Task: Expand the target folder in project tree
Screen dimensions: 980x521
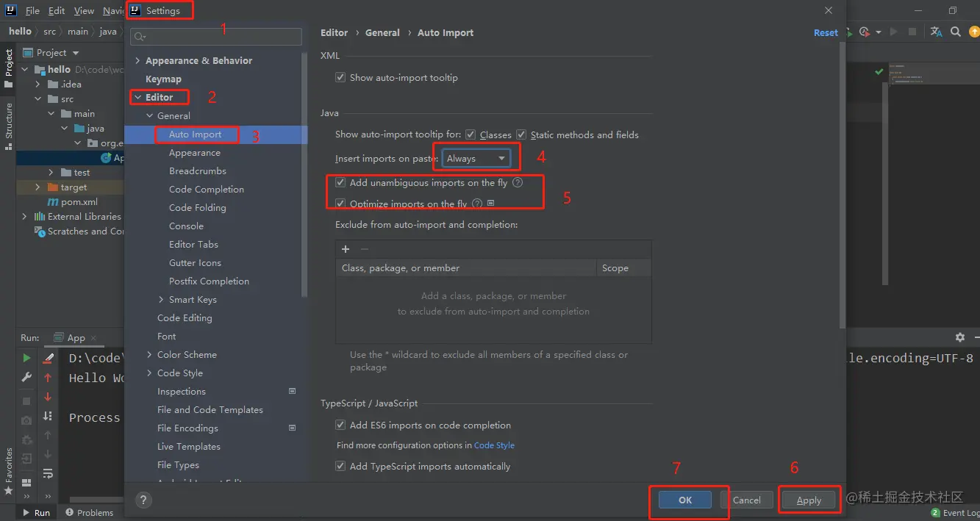Action: point(38,187)
